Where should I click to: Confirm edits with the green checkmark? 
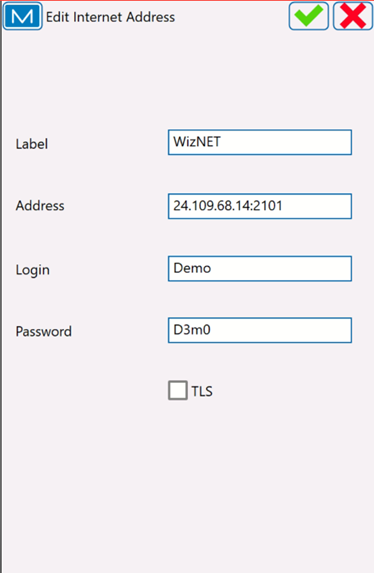click(309, 16)
